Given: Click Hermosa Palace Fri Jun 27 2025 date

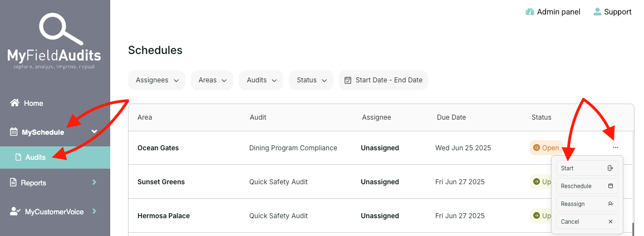Looking at the screenshot, I should (x=460, y=215).
